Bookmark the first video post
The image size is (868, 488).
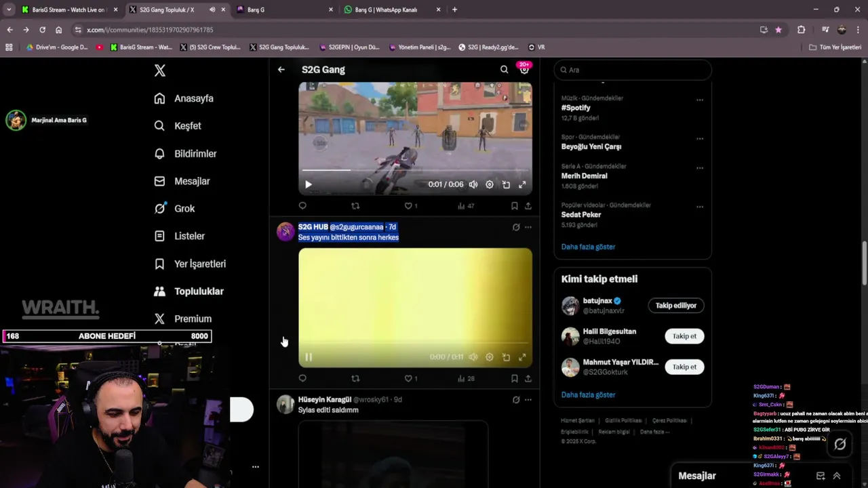(514, 205)
